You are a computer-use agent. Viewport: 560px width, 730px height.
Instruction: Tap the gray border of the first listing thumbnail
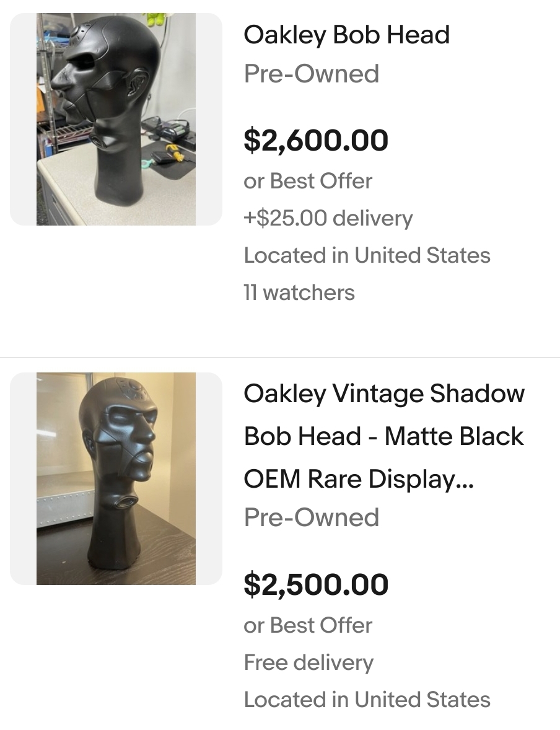(23, 119)
